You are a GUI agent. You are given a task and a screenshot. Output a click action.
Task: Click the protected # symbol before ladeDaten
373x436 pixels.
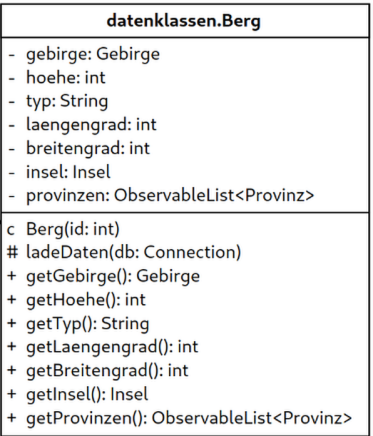click(12, 252)
